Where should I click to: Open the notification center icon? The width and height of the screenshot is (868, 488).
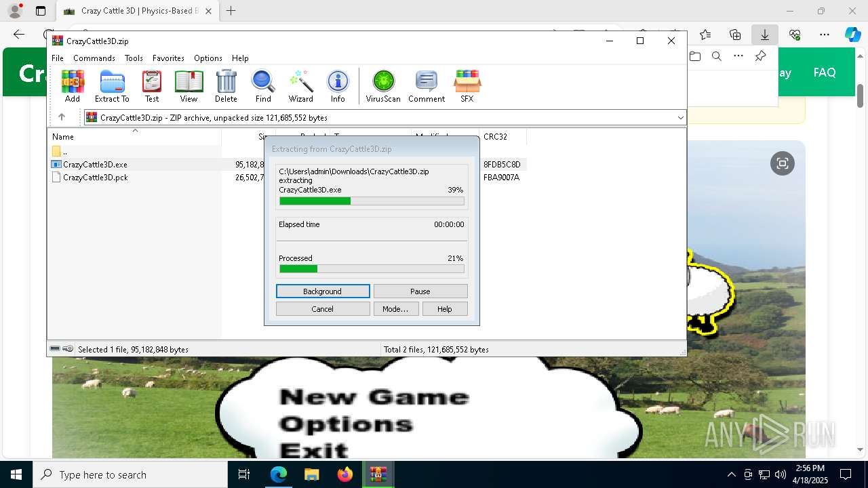tap(846, 474)
